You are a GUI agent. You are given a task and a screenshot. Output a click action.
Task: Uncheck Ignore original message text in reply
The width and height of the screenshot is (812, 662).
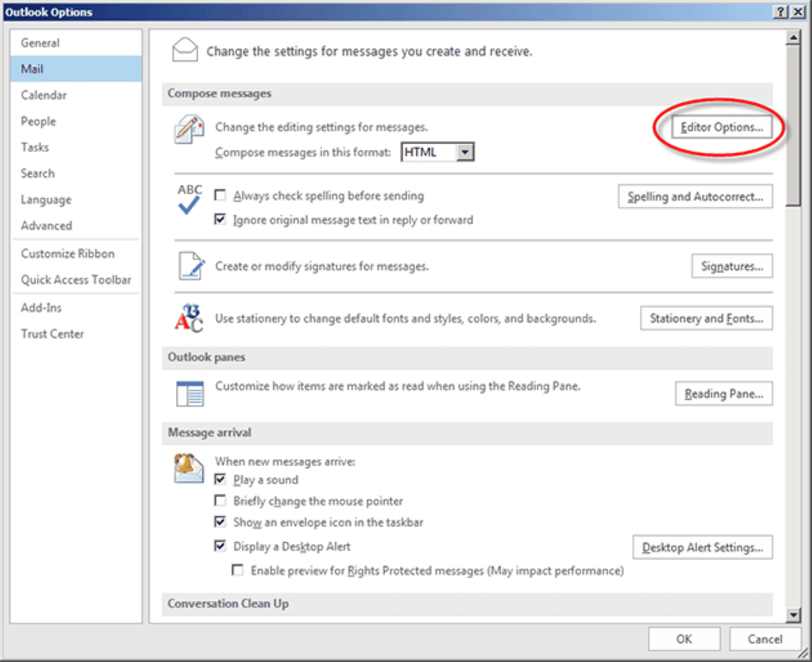220,220
